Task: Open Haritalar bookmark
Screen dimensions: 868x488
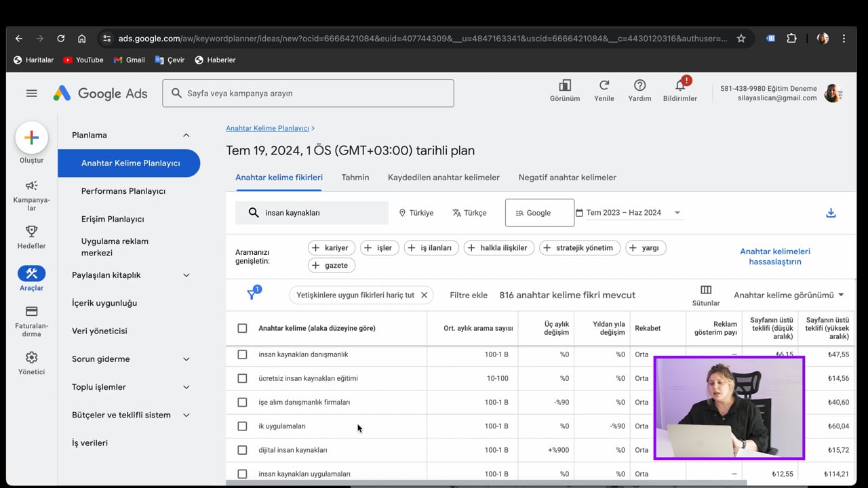Action: 34,60
